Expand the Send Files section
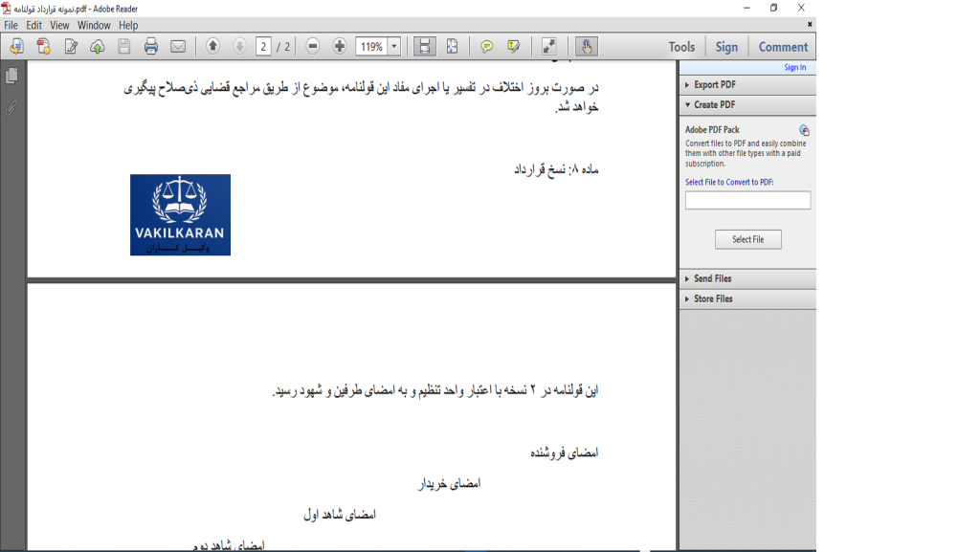 click(x=712, y=278)
